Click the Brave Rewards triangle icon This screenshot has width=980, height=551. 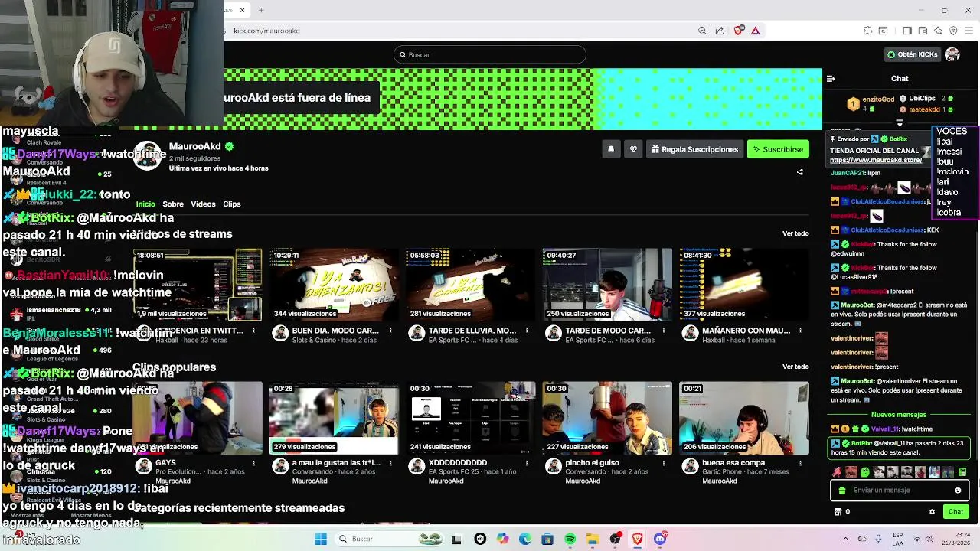[x=755, y=31]
